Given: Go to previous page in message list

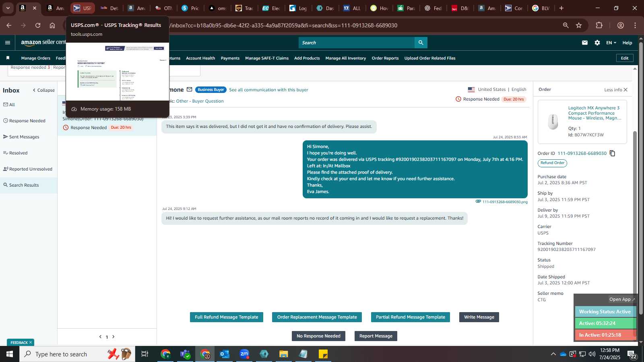Looking at the screenshot, I should [x=100, y=337].
